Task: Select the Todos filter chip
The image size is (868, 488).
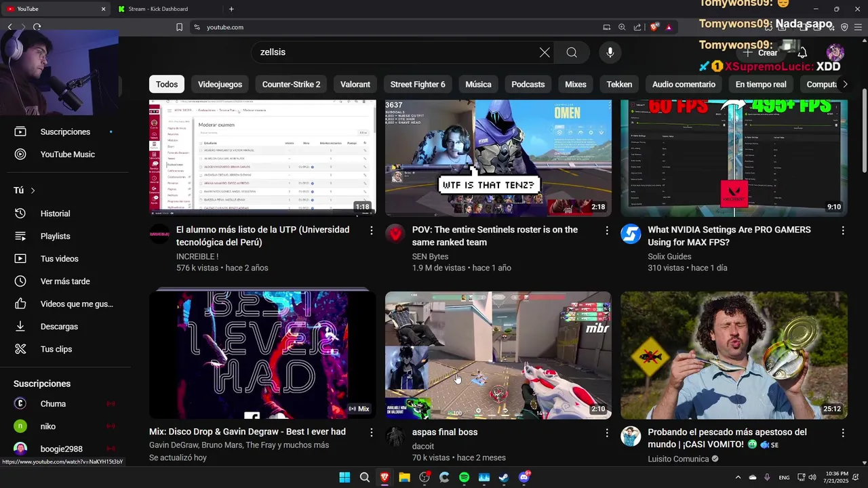Action: [x=167, y=84]
